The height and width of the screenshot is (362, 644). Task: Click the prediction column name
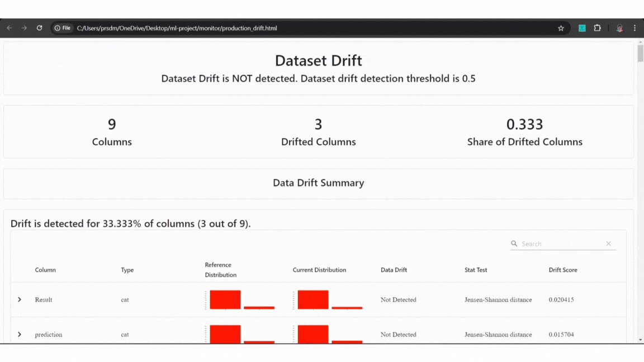[x=49, y=335]
